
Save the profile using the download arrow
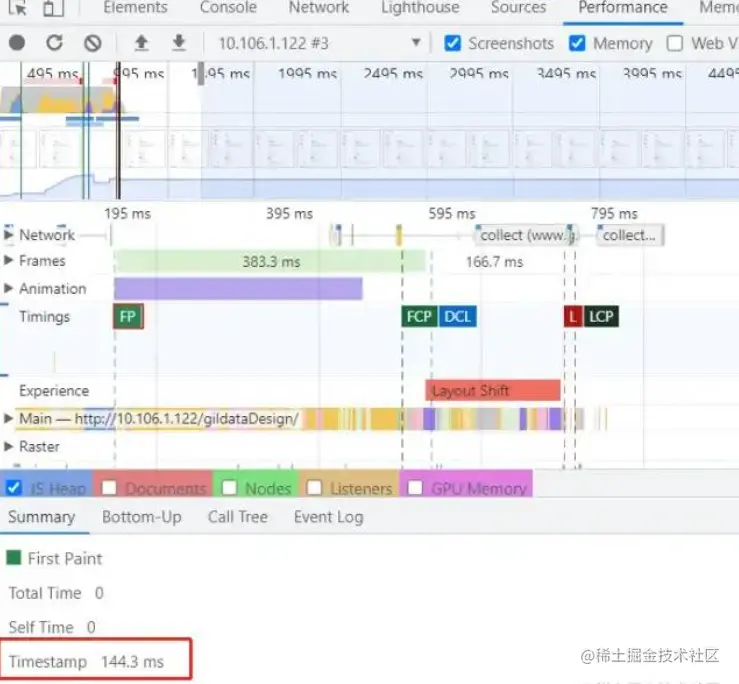(179, 43)
